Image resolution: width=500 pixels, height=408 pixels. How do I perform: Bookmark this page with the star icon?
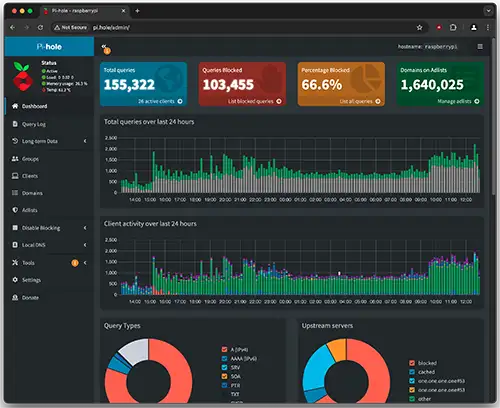pyautogui.click(x=419, y=28)
